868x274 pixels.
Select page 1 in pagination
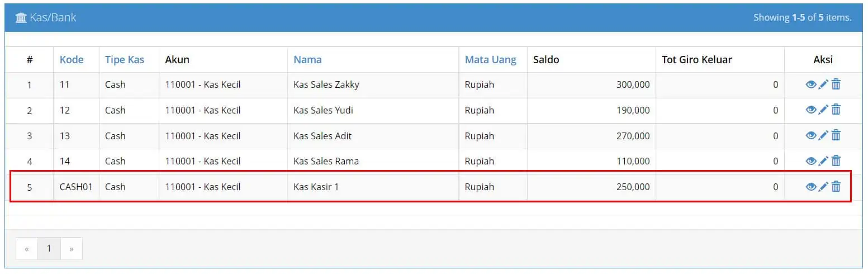49,249
